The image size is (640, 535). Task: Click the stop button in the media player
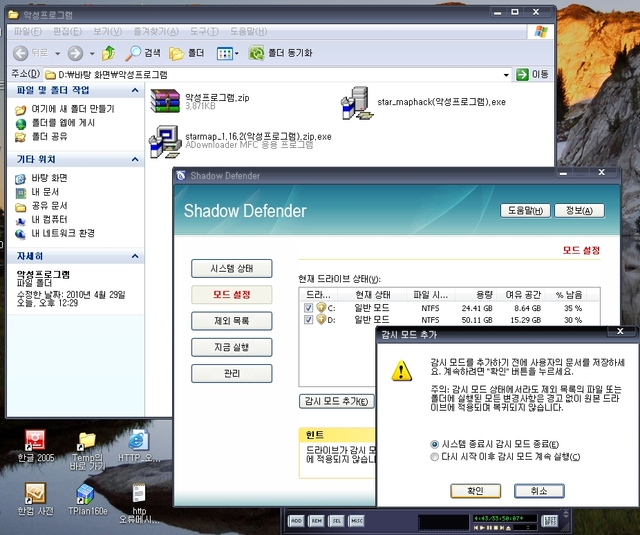[x=496, y=528]
